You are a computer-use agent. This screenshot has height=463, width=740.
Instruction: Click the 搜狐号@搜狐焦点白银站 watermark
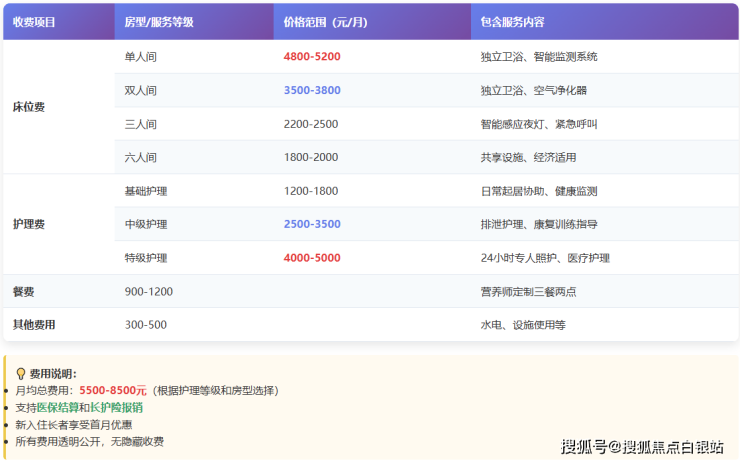click(641, 446)
